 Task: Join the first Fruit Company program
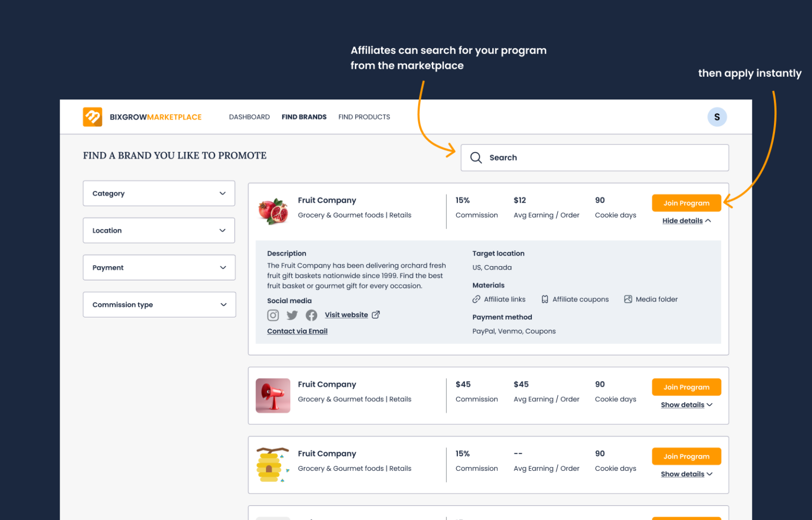point(686,203)
